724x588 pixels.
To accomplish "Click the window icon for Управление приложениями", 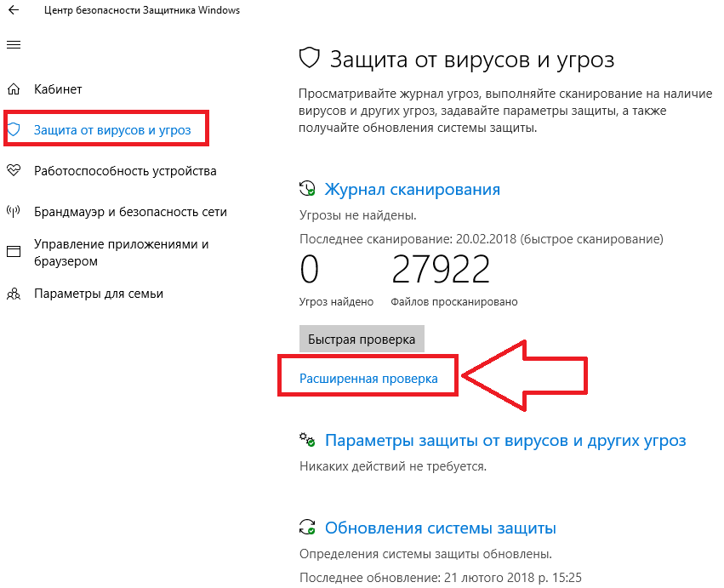I will [x=14, y=252].
